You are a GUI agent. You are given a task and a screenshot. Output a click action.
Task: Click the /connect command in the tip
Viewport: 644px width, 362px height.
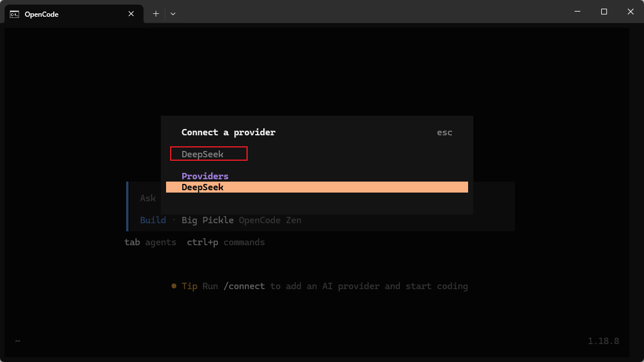pos(244,286)
